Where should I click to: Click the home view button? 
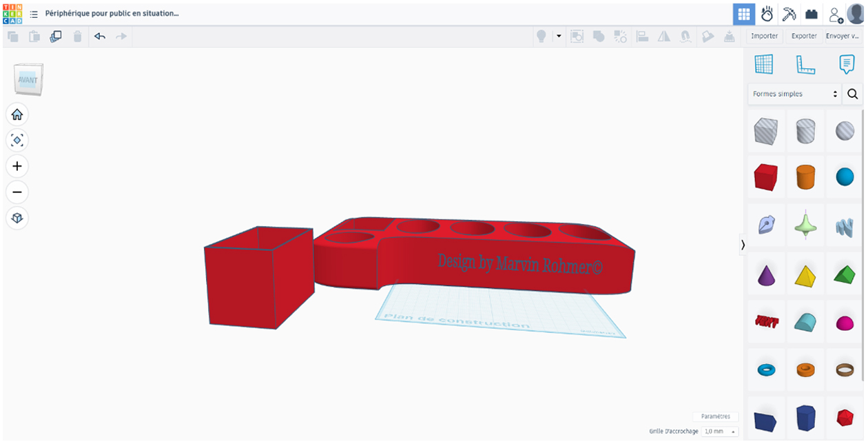tap(17, 114)
